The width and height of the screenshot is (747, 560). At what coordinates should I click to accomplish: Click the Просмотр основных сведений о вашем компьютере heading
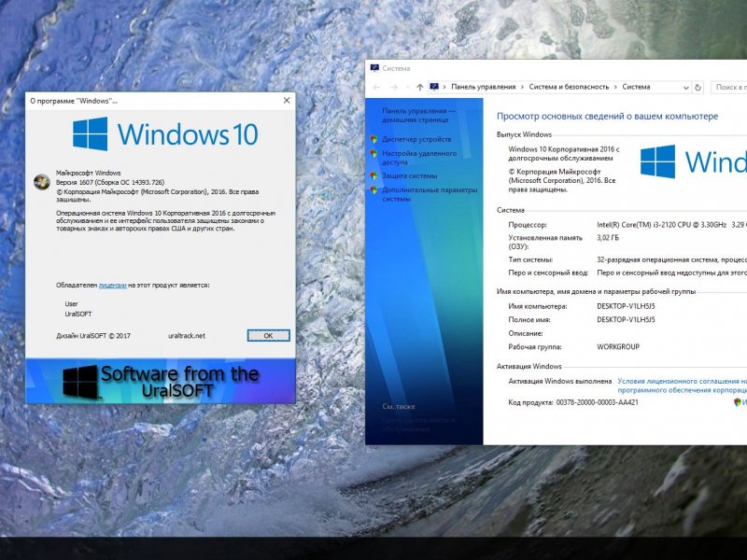pos(607,116)
